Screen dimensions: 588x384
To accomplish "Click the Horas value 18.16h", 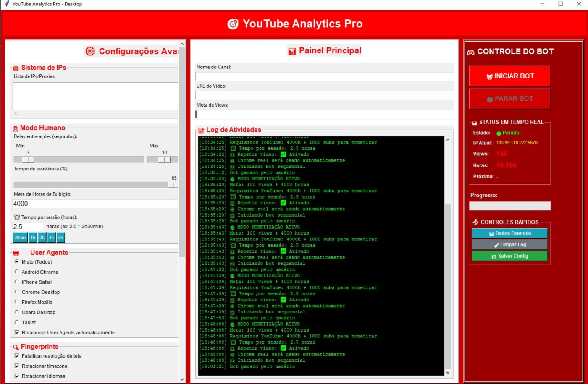I will [x=506, y=165].
